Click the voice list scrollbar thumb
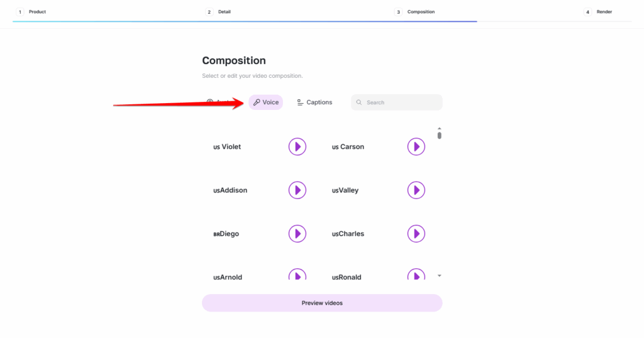Viewport: 644px width, 338px height. 440,135
